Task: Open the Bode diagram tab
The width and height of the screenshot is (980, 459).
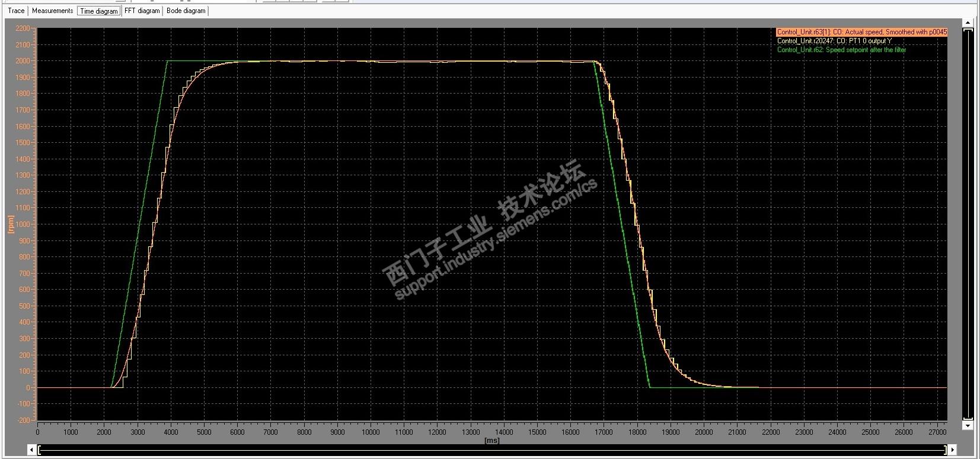Action: [x=186, y=11]
